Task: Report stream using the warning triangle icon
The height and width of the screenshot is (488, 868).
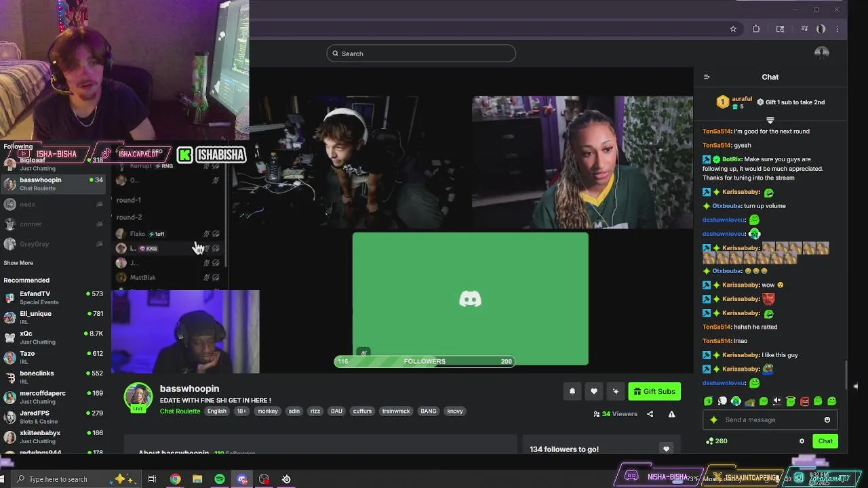Action: coord(671,414)
